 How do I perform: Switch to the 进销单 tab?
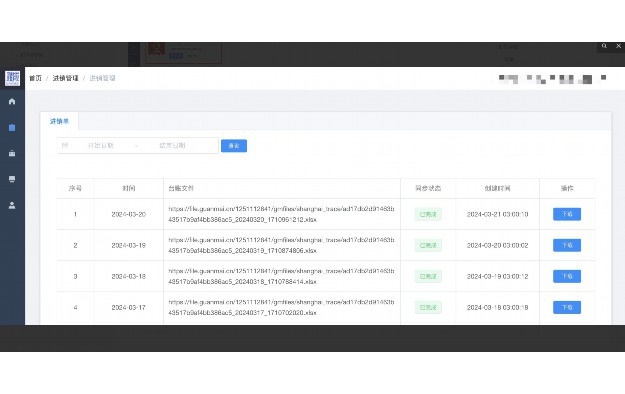click(x=59, y=121)
